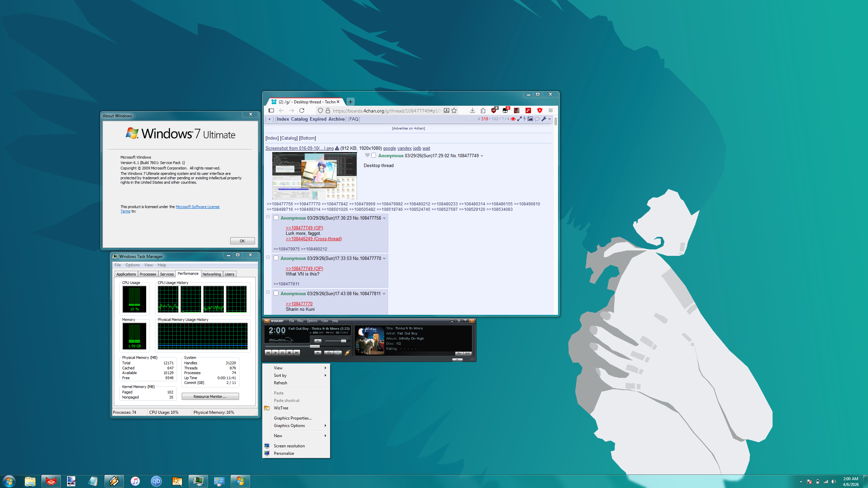The width and height of the screenshot is (868, 488).
Task: Select the original post checkbox No.108477749
Action: pos(374,156)
